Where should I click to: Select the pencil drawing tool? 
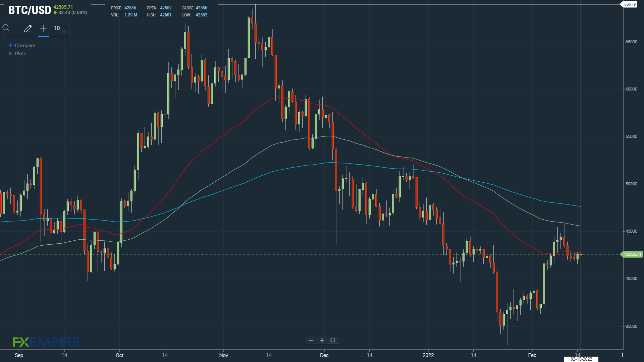pyautogui.click(x=28, y=28)
